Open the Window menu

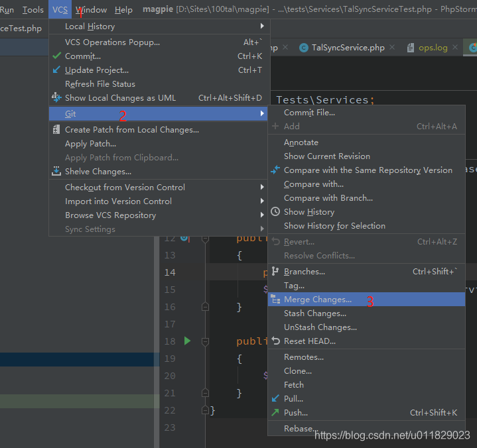(92, 10)
